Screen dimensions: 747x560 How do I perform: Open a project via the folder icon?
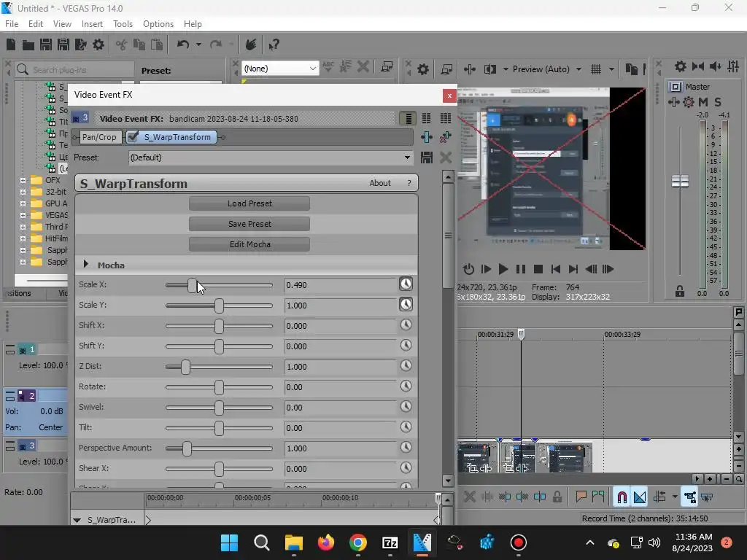[28, 44]
